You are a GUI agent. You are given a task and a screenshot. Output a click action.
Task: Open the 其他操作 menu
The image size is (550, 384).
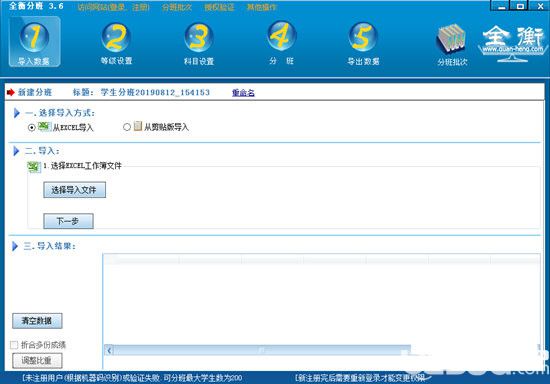tap(261, 7)
